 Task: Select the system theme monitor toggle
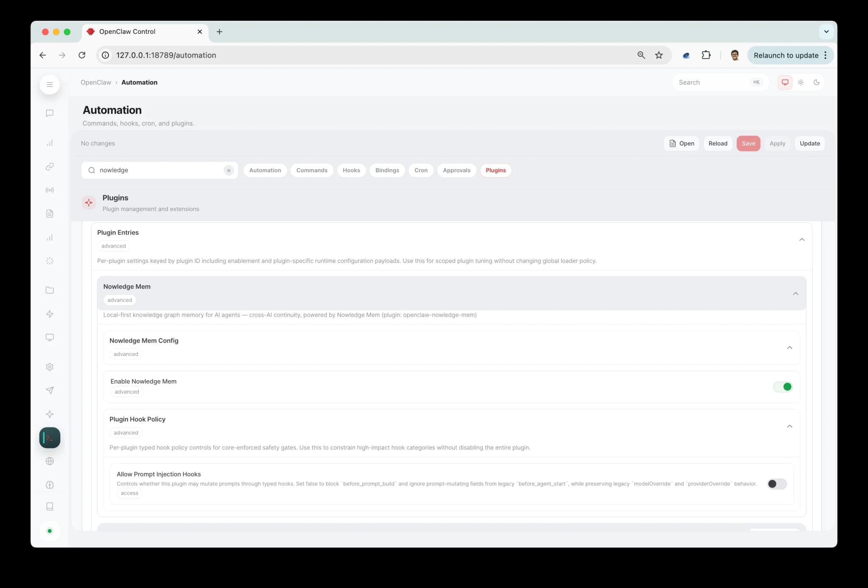(785, 82)
